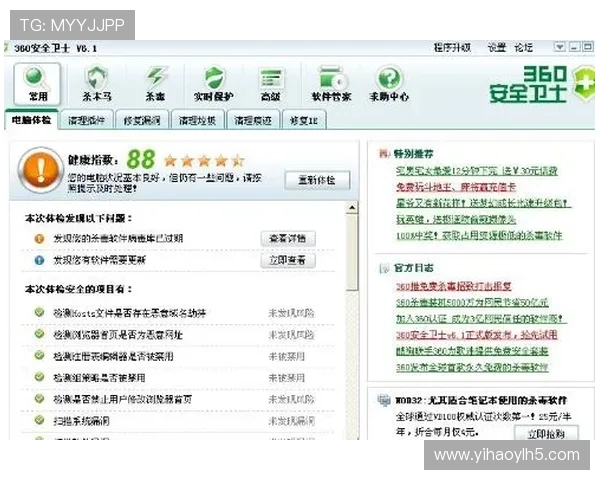
Task: Click the 360安全卫士 green cross logo
Action: pyautogui.click(x=584, y=84)
